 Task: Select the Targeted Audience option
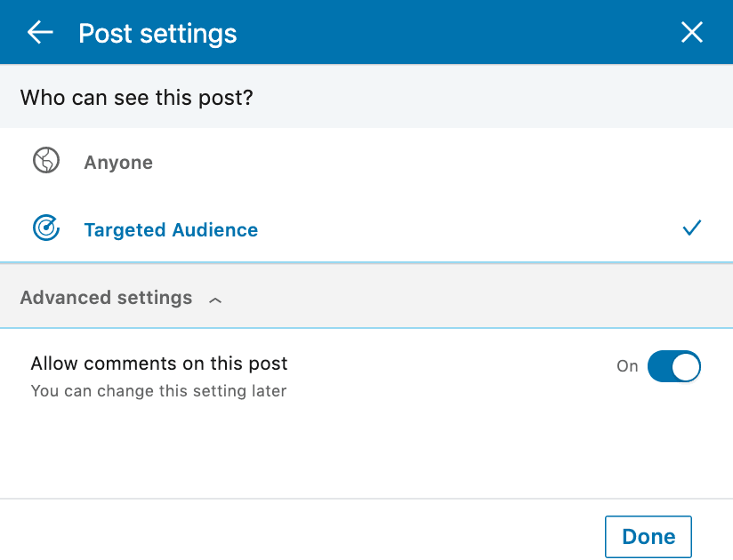click(x=366, y=228)
